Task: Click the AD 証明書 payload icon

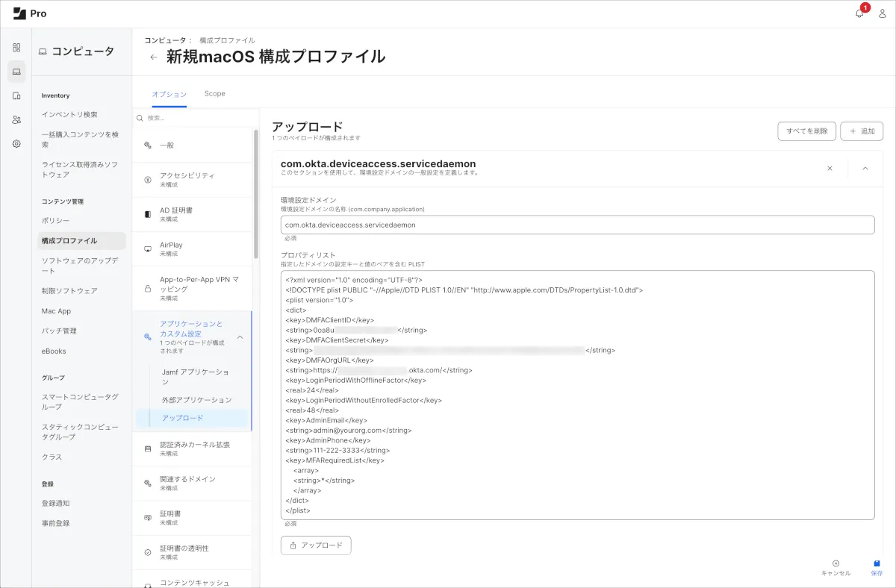Action: coord(147,214)
